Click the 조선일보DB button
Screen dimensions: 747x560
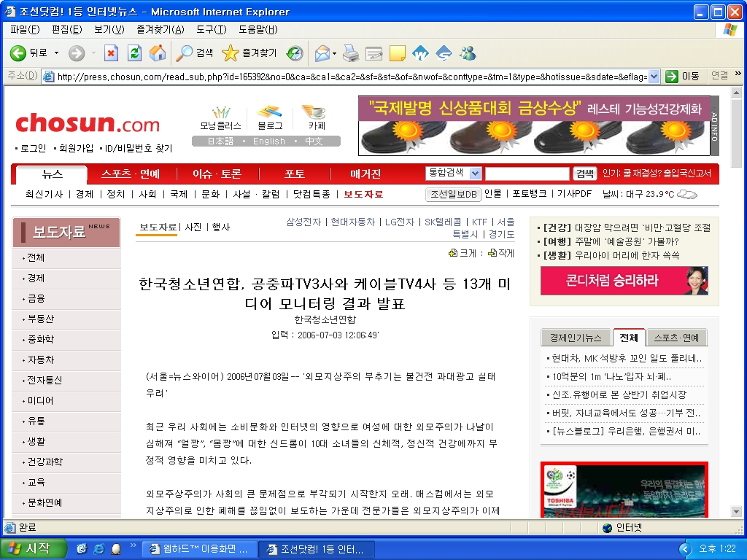coord(454,194)
